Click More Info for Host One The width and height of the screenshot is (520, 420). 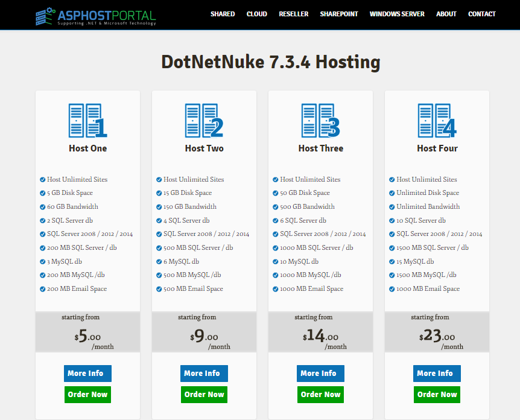click(x=87, y=374)
